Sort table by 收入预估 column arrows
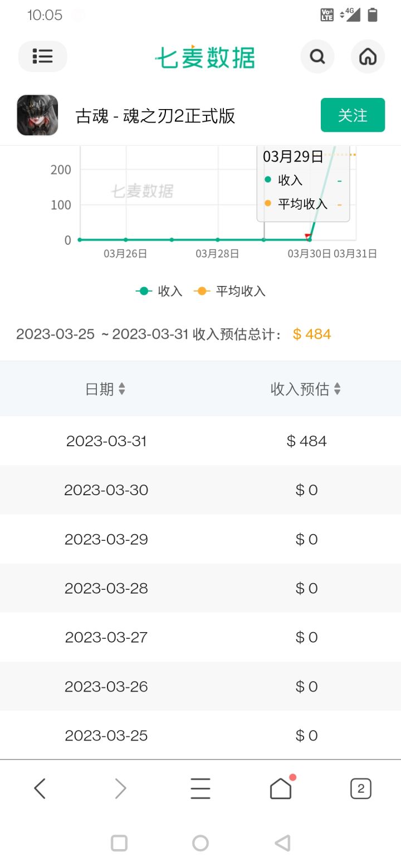 [337, 389]
